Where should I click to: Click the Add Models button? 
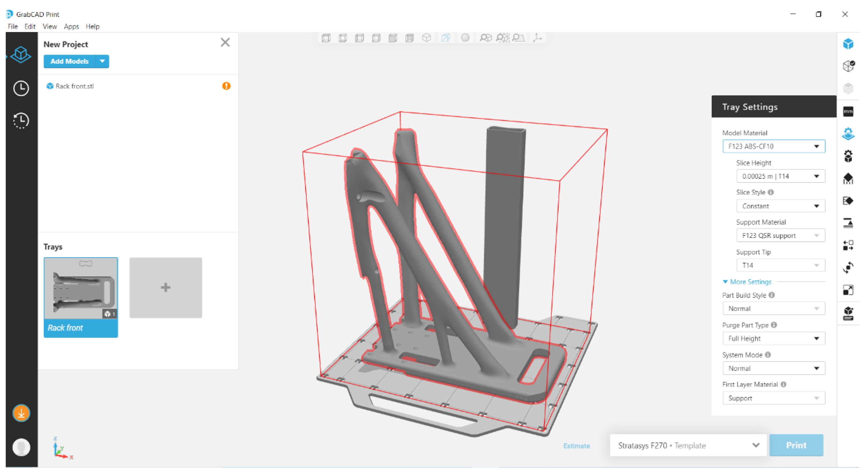[x=69, y=61]
